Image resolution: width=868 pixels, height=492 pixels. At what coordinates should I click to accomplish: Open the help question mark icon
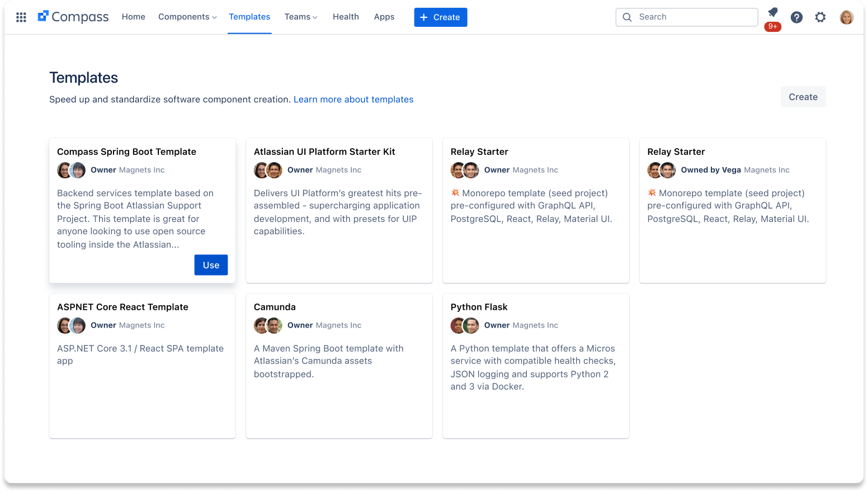796,17
